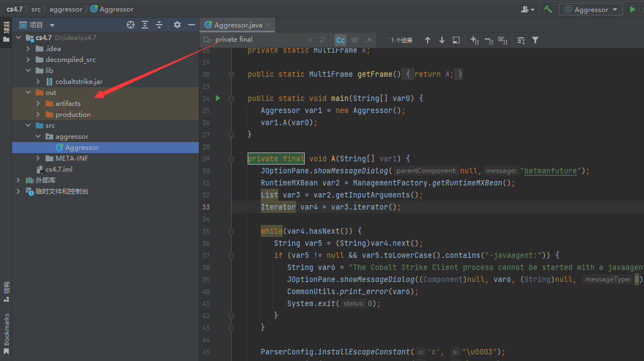This screenshot has width=644, height=361.
Task: Expand the production folder
Action: click(38, 115)
